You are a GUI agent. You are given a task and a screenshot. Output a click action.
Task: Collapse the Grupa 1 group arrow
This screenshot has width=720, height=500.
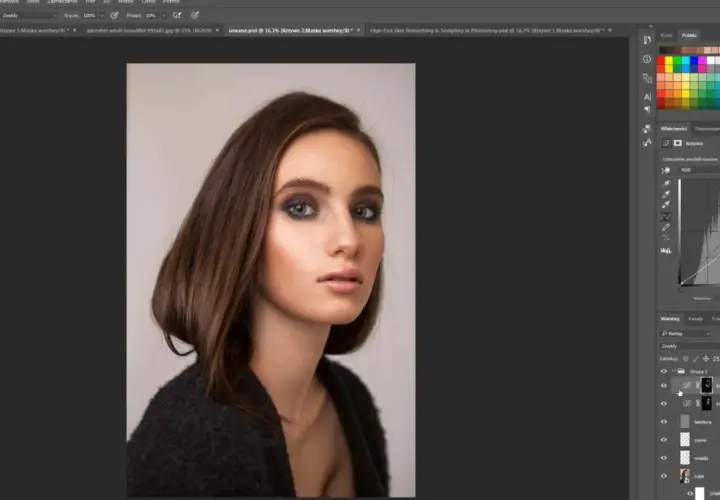coord(674,371)
